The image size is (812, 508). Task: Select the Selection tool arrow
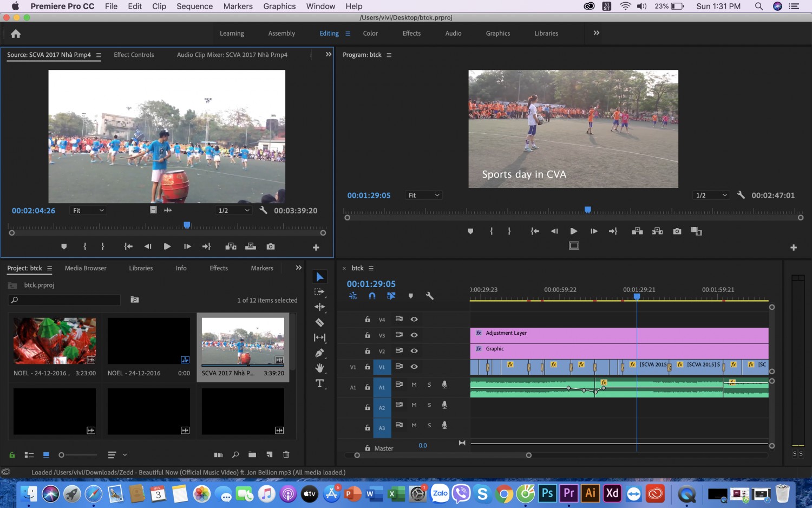point(320,277)
